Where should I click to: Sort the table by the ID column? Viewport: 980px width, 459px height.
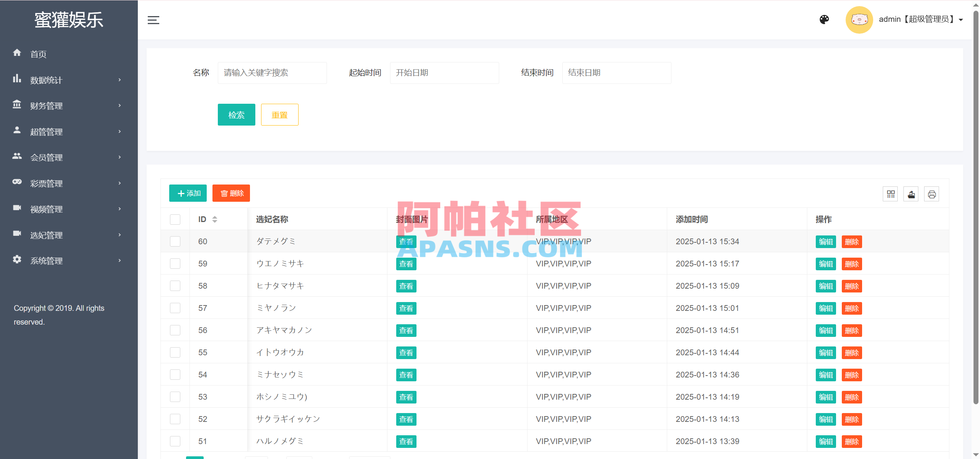215,219
